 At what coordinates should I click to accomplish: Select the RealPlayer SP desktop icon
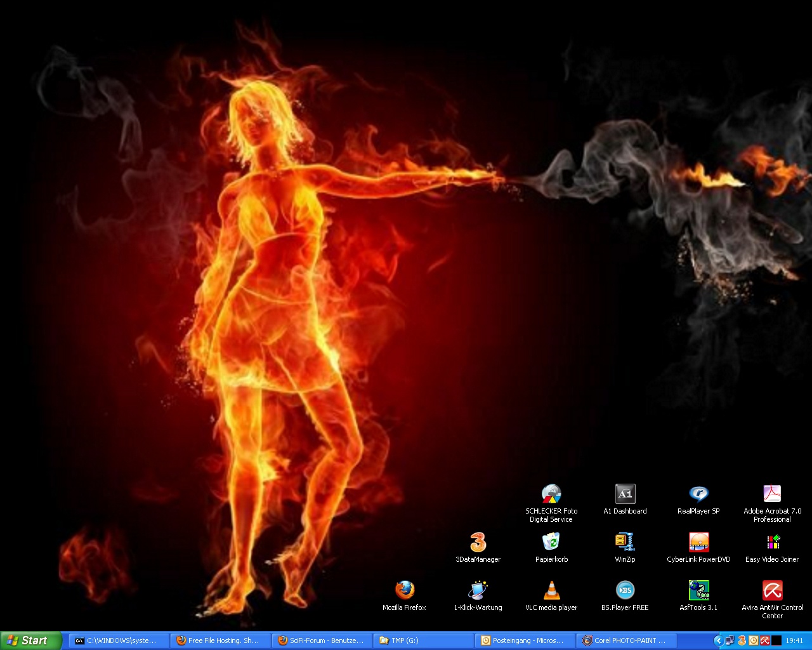698,494
